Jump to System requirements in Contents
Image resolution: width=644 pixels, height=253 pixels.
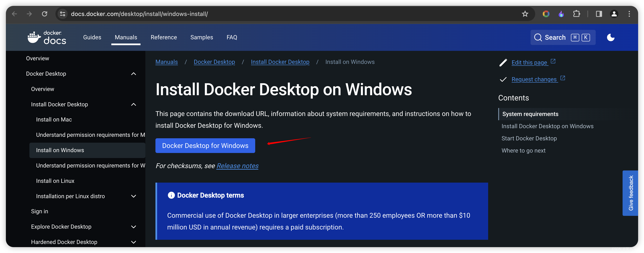[530, 114]
